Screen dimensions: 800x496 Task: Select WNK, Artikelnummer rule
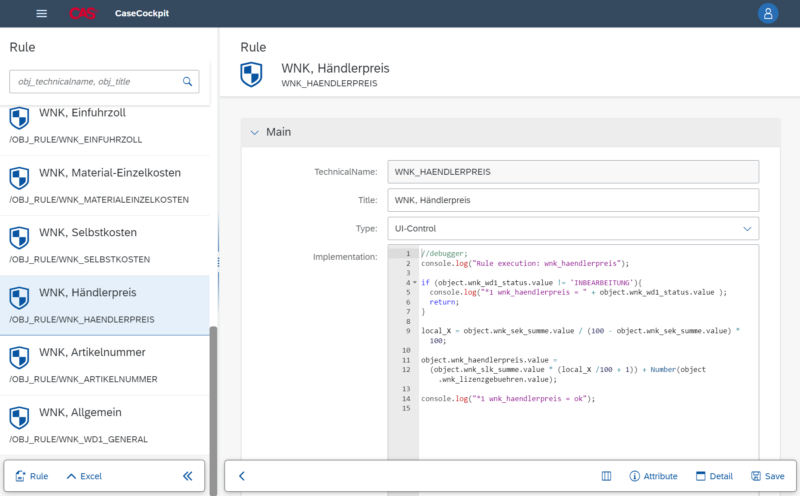point(105,365)
